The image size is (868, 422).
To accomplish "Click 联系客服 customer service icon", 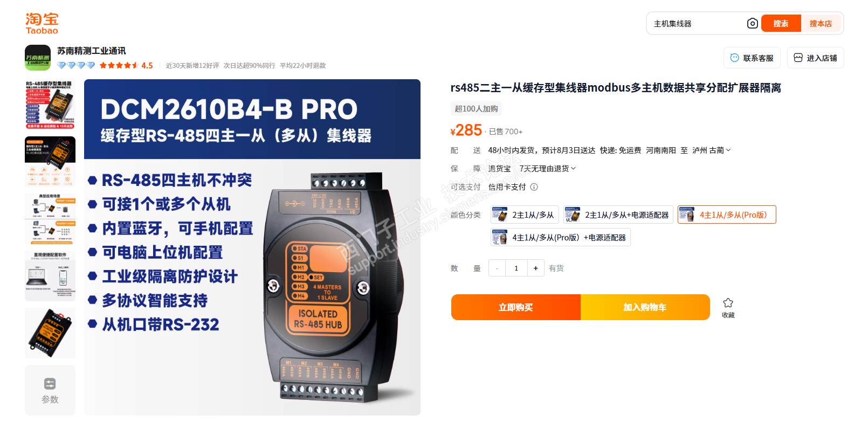I will pyautogui.click(x=734, y=58).
